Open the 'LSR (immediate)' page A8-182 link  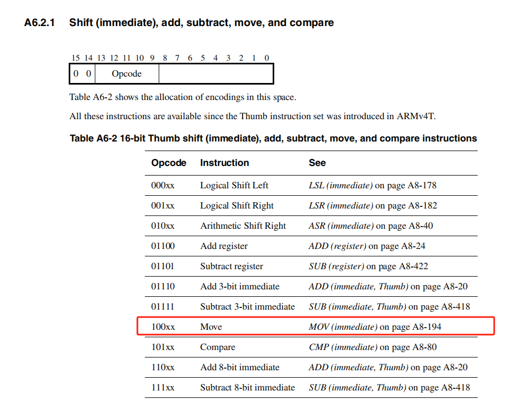click(373, 206)
